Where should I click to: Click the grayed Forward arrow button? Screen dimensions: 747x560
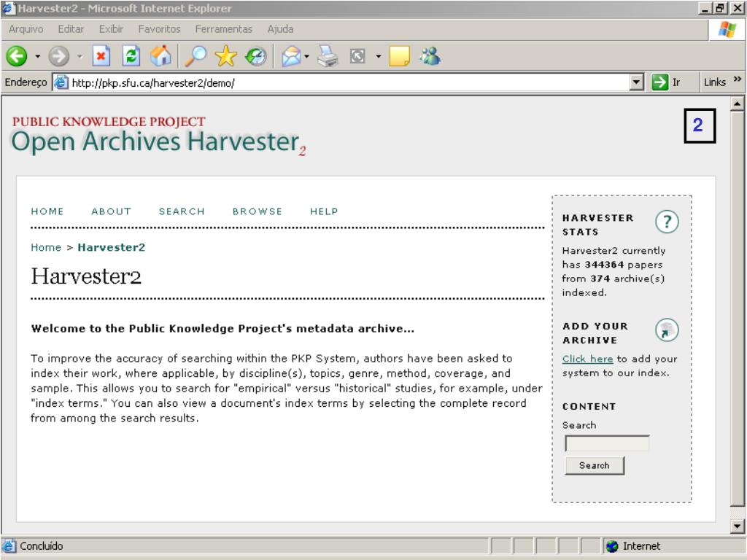(59, 56)
